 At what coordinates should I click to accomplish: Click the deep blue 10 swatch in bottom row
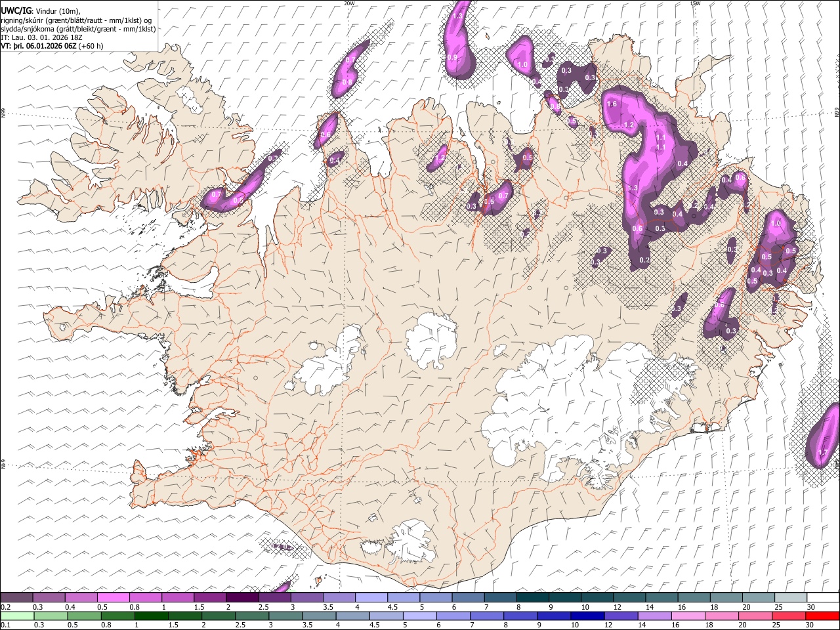[587, 616]
